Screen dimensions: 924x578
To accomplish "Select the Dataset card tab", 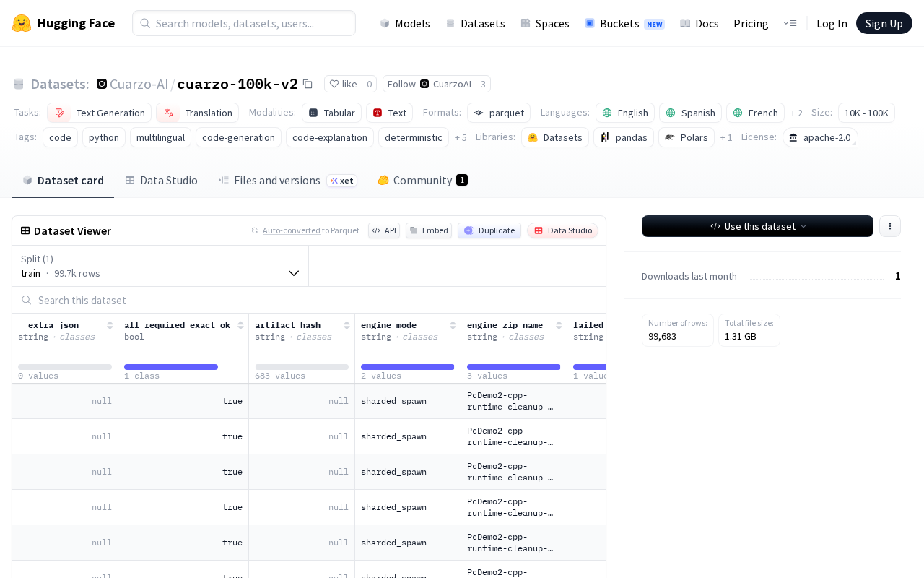I will 63,181.
